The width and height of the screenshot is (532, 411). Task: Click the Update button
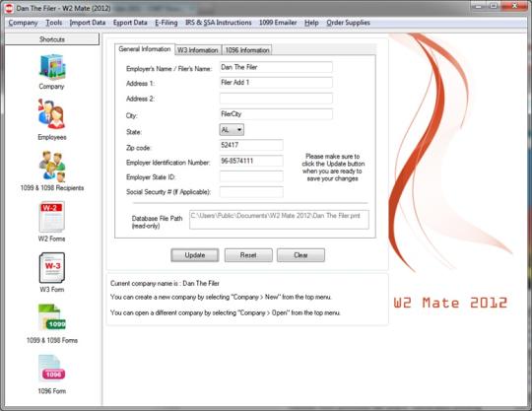pos(195,255)
